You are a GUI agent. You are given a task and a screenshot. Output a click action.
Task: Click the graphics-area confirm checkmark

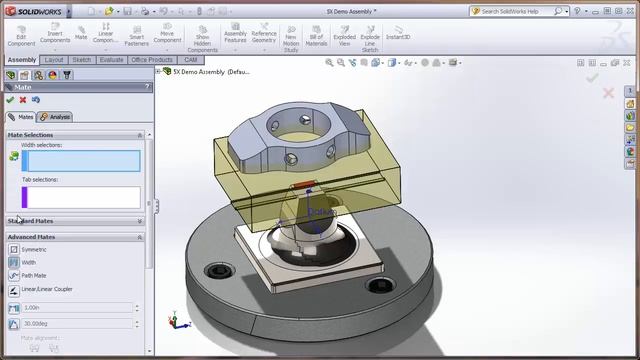pos(592,78)
